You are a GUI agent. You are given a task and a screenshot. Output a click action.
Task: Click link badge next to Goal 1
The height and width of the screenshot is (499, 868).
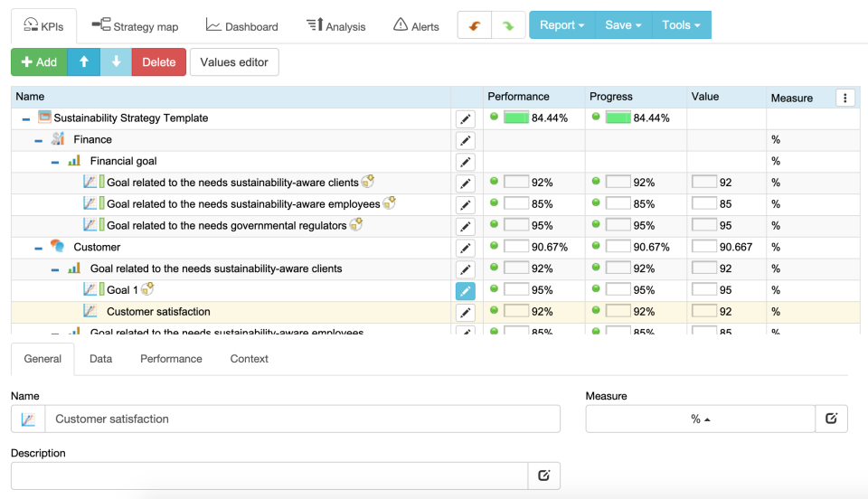(x=147, y=288)
